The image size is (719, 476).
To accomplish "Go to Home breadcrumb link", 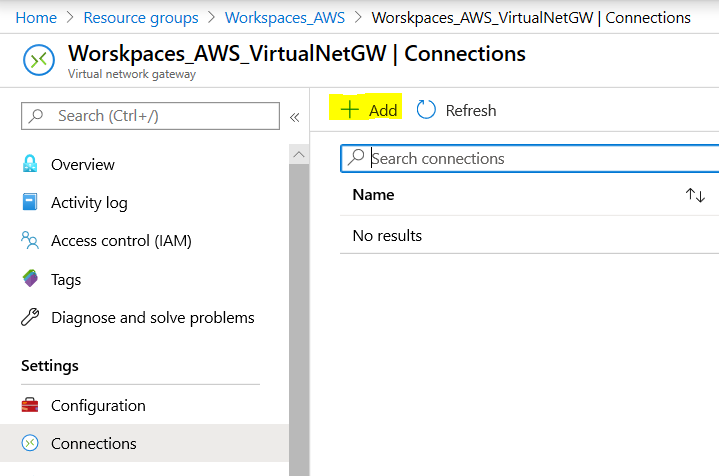I will [36, 18].
